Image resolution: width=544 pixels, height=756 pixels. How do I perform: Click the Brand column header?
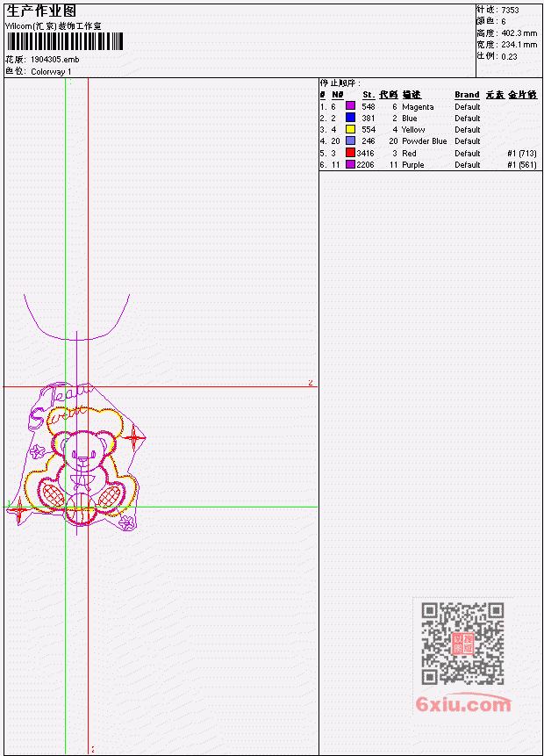[467, 95]
